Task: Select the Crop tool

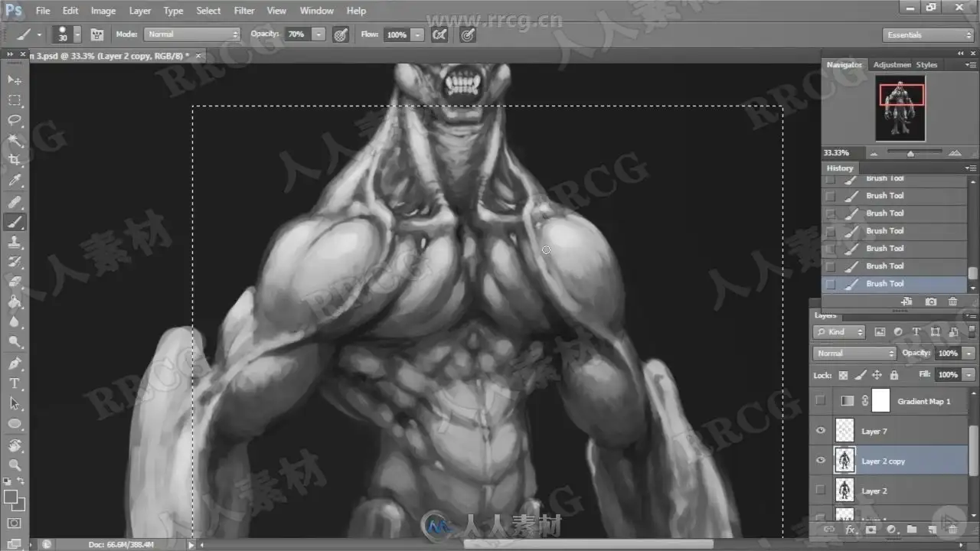Action: [x=15, y=161]
